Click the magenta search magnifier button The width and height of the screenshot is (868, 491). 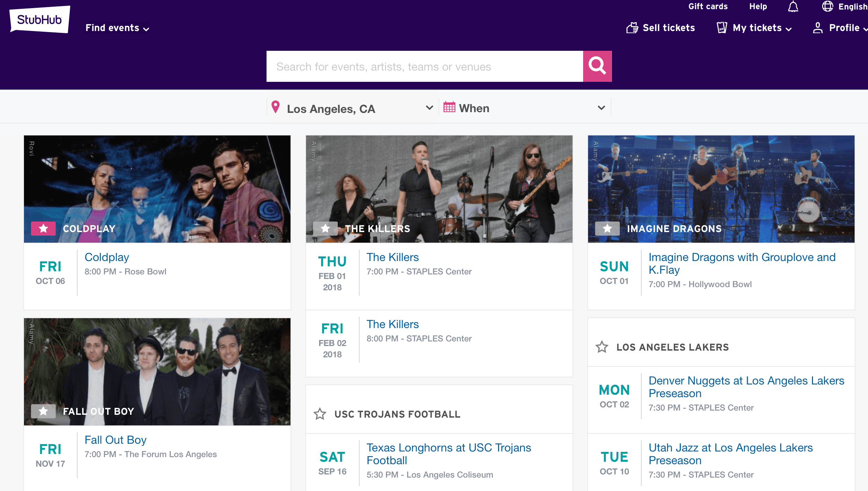(x=597, y=66)
